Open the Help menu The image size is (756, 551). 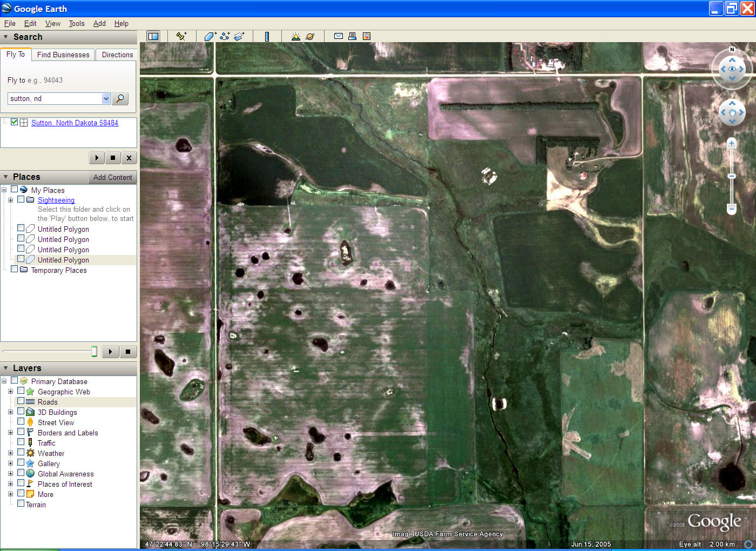(x=122, y=23)
